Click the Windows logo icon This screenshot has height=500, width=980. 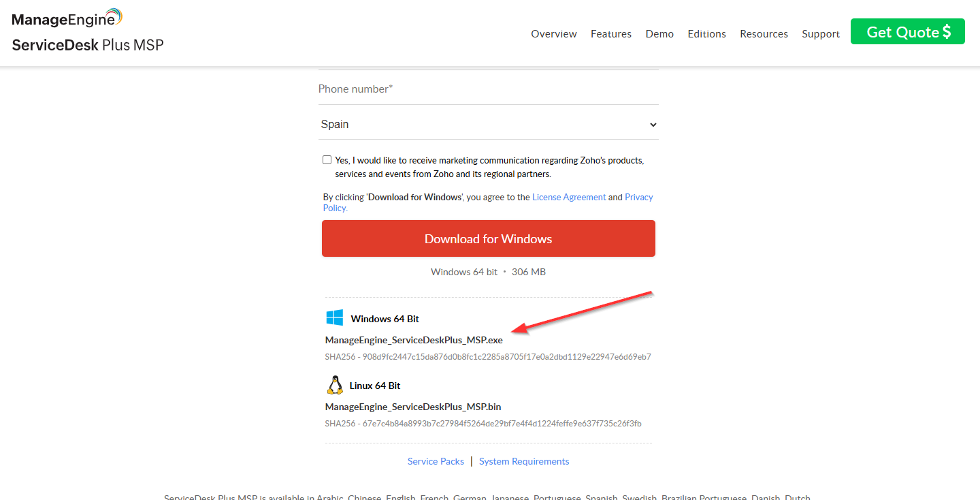[x=334, y=318]
